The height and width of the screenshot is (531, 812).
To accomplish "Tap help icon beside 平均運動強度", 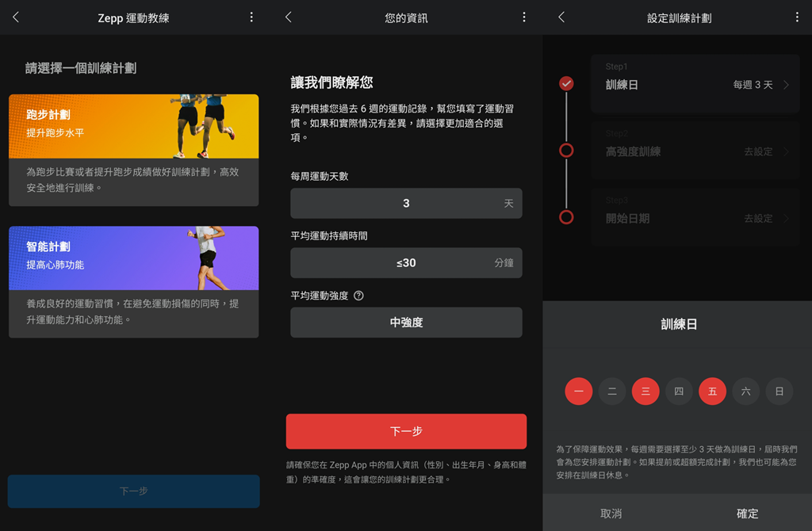I will tap(358, 296).
